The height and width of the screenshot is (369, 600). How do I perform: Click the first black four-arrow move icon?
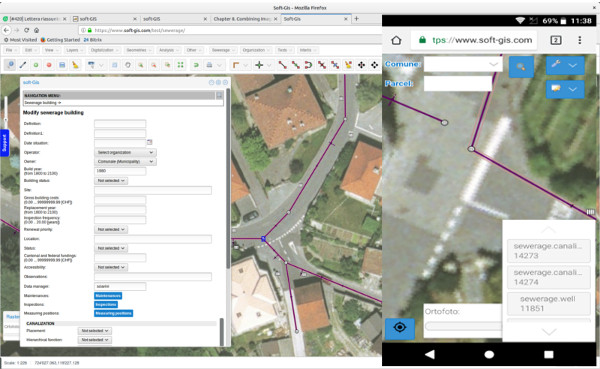[361, 65]
